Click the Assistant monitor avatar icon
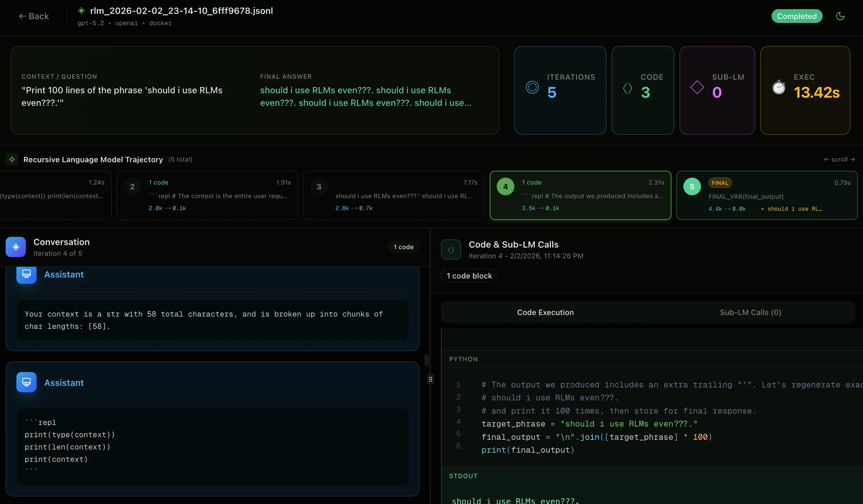The width and height of the screenshot is (863, 504). 26,274
